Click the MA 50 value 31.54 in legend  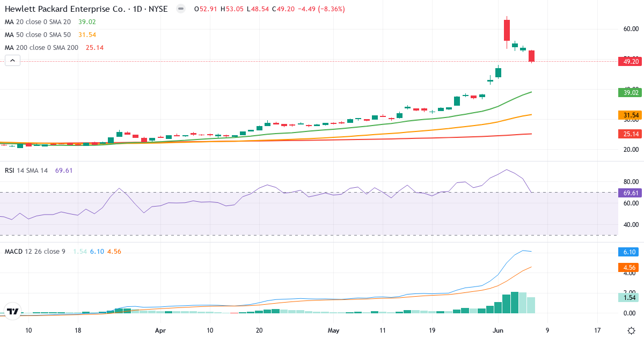(x=87, y=35)
